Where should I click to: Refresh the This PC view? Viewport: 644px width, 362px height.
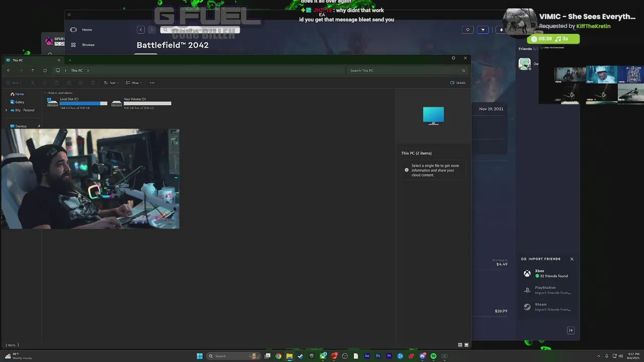tap(45, 70)
